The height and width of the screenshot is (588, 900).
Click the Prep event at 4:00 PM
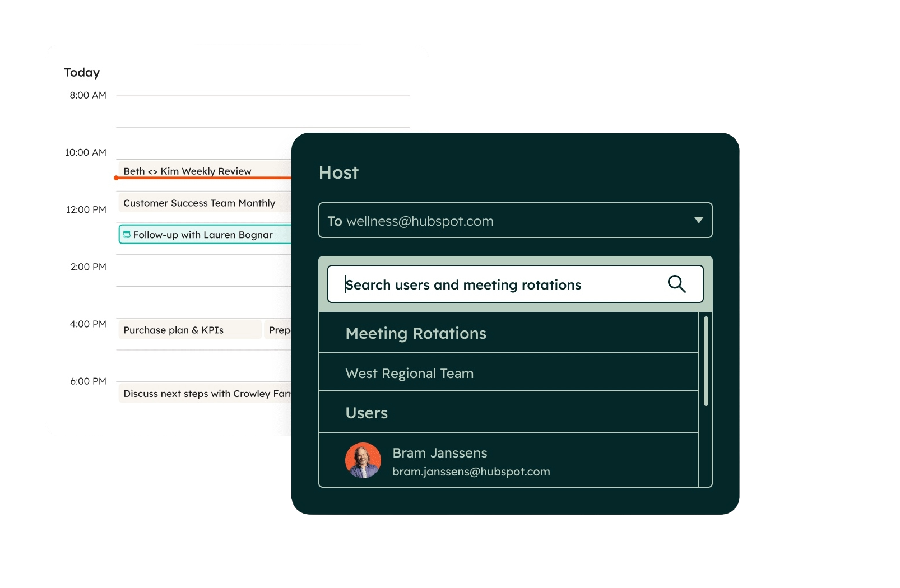[279, 330]
